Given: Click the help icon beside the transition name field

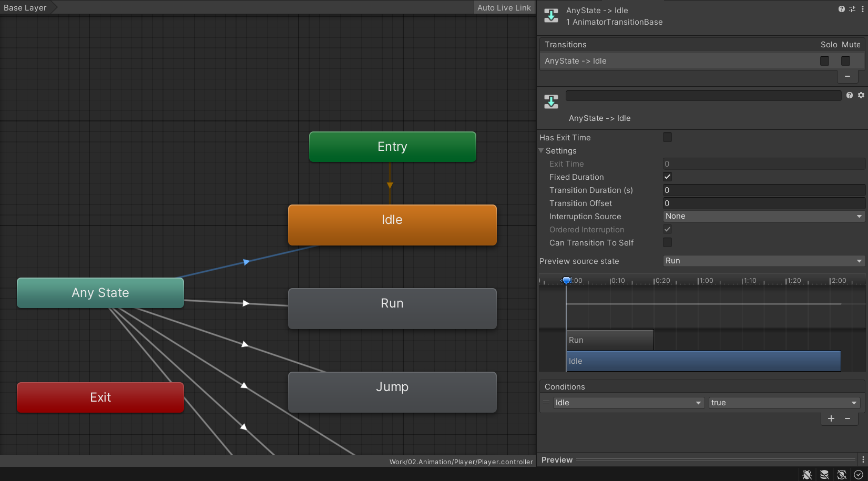Looking at the screenshot, I should [850, 95].
